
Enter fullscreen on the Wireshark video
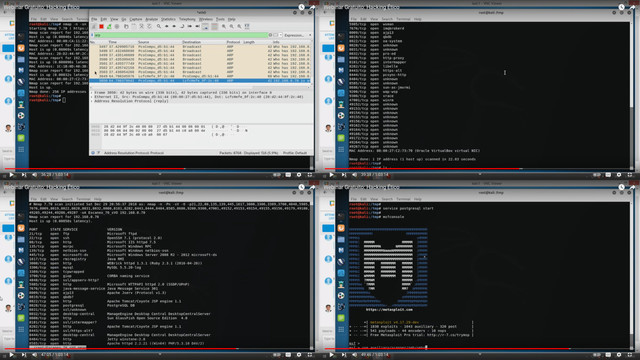click(310, 175)
